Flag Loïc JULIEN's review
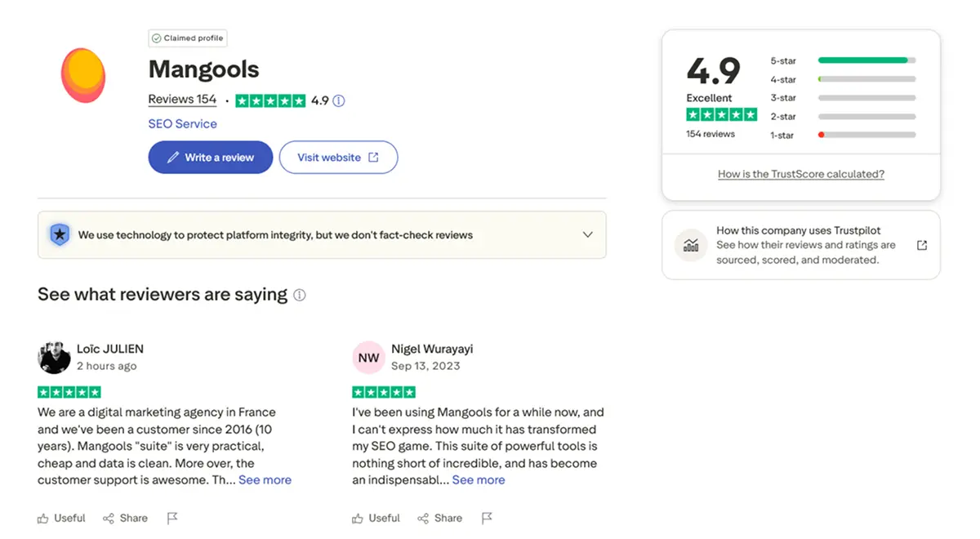The width and height of the screenshot is (980, 539). coord(172,518)
